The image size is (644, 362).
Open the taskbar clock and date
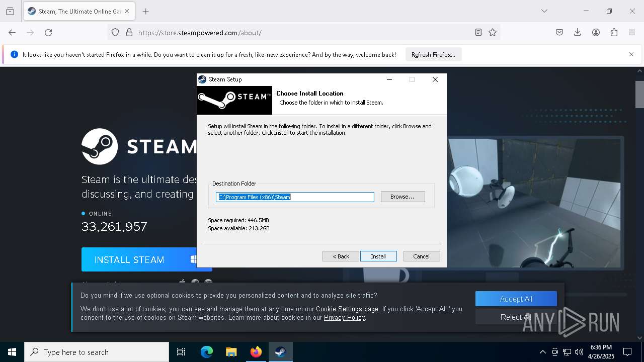point(601,352)
